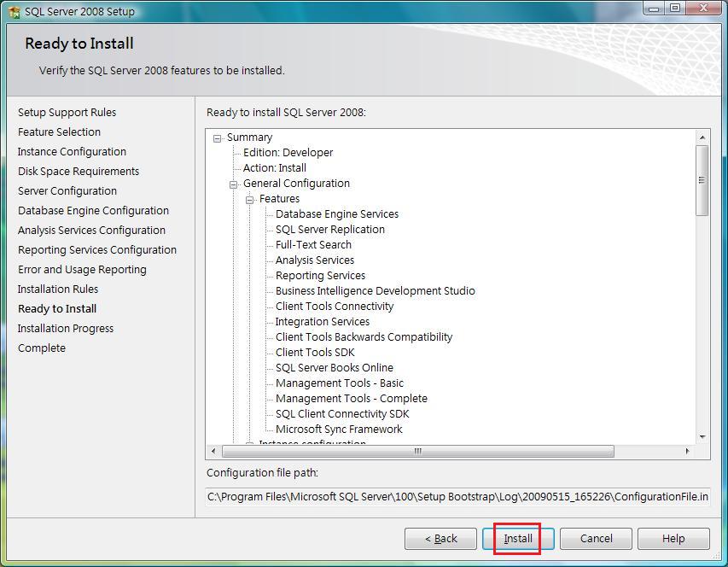This screenshot has width=728, height=567.
Task: Click the horizontal scrollbar right arrow
Action: [688, 451]
